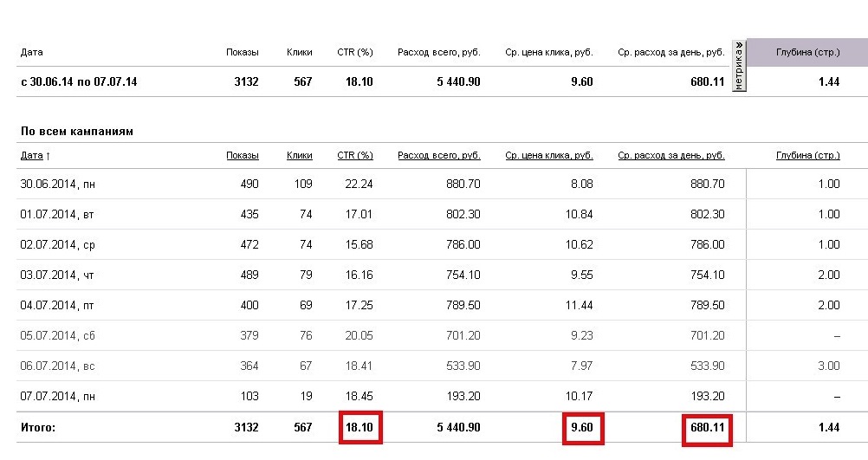868x460 pixels.
Task: Click the 3.00 depth value for 06.07.2014
Action: pos(828,366)
